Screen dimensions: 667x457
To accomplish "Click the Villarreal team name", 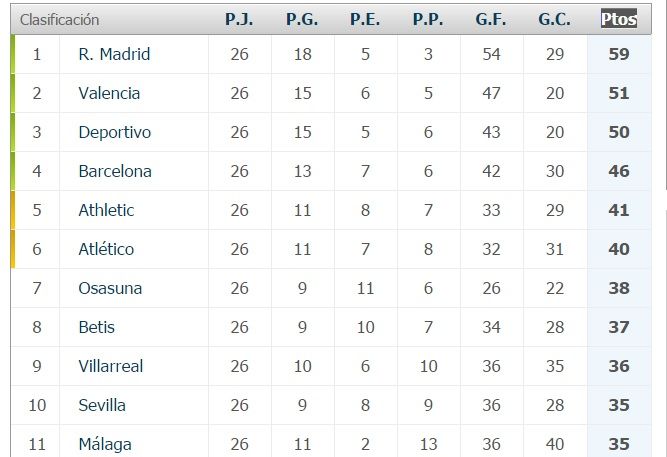I will (111, 366).
